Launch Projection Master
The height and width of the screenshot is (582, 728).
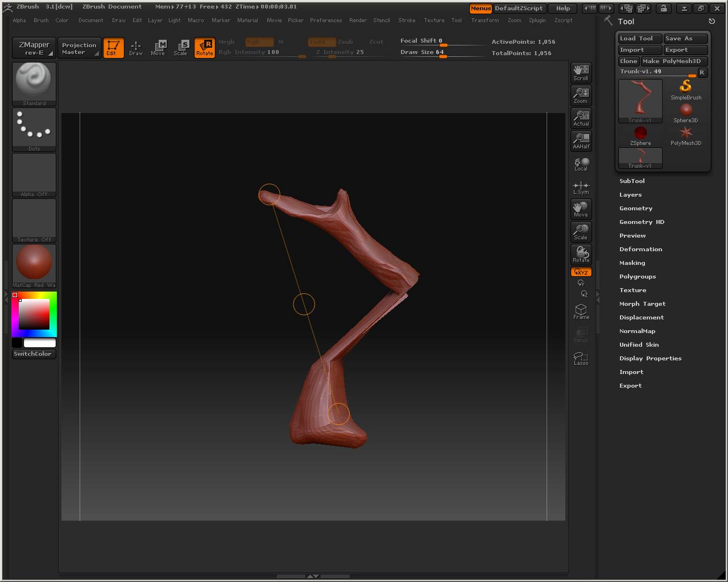pos(79,48)
